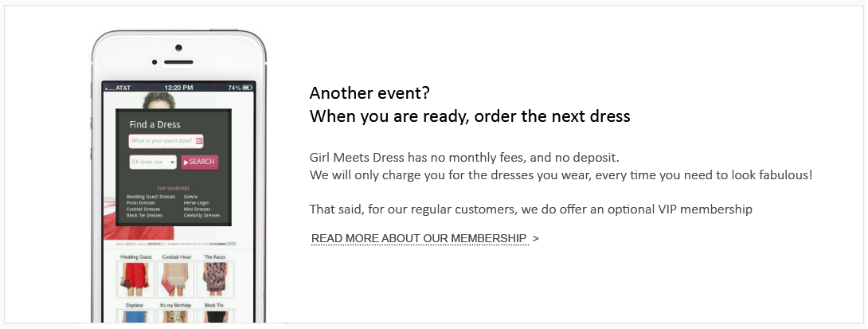Viewport: 868px width, 329px height.
Task: Select Herve Leger top search link
Action: point(196,202)
